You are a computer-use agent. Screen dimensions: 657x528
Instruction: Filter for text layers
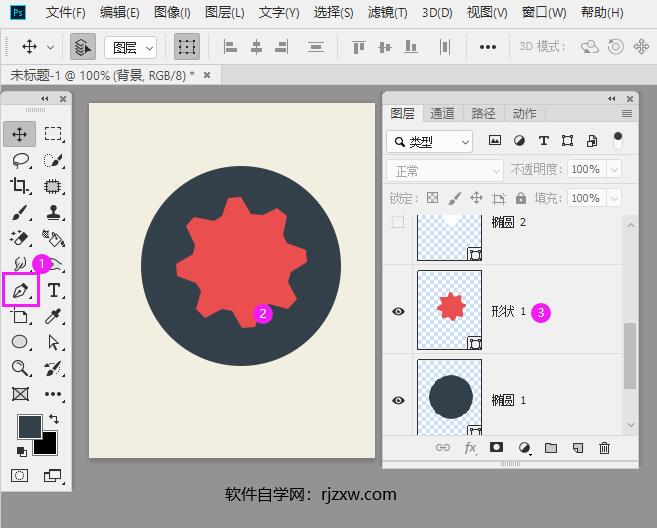pos(543,140)
